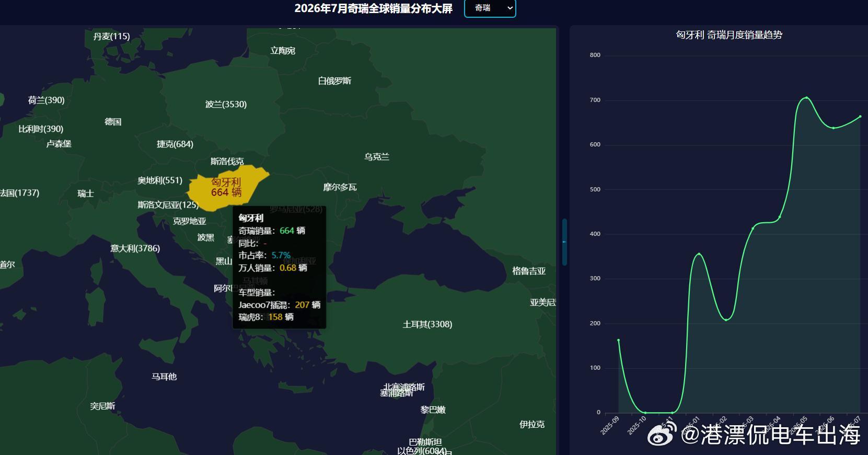Click the 2025-10 zero-value data point

tap(645, 413)
